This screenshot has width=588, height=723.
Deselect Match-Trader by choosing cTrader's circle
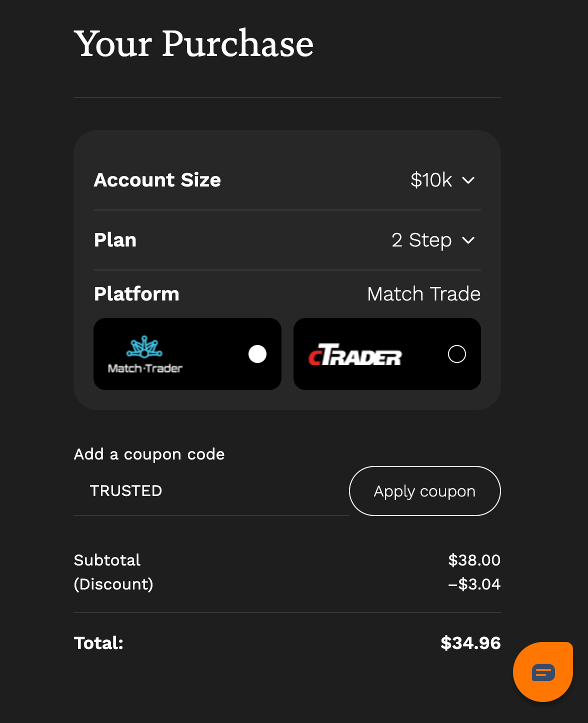tap(456, 353)
